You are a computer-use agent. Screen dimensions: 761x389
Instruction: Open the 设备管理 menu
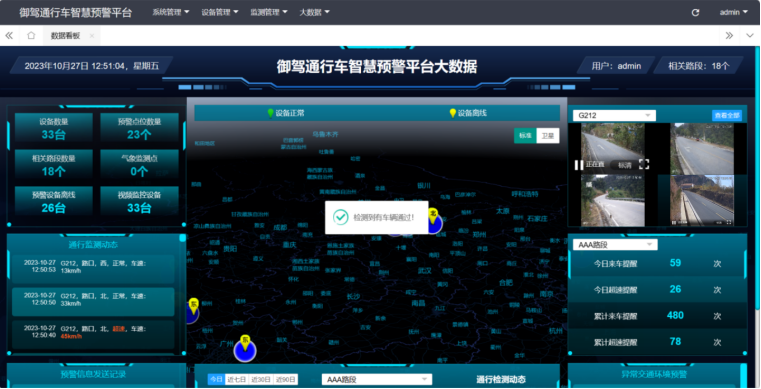pyautogui.click(x=220, y=13)
